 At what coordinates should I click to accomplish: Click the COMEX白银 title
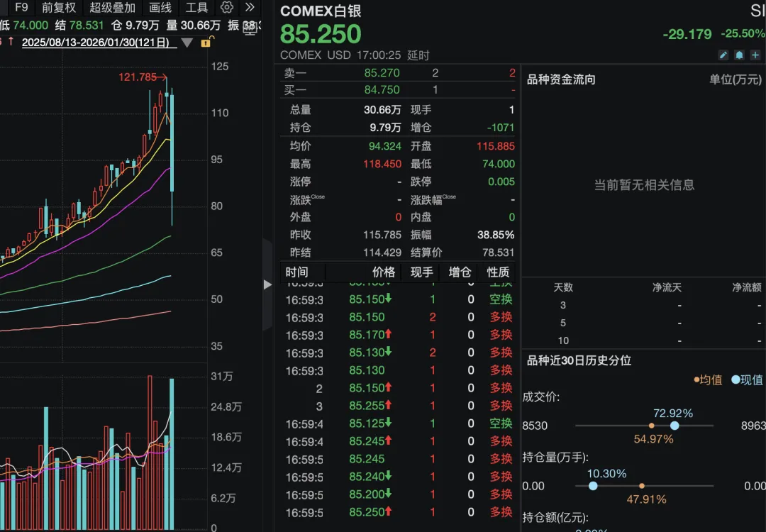click(x=321, y=11)
